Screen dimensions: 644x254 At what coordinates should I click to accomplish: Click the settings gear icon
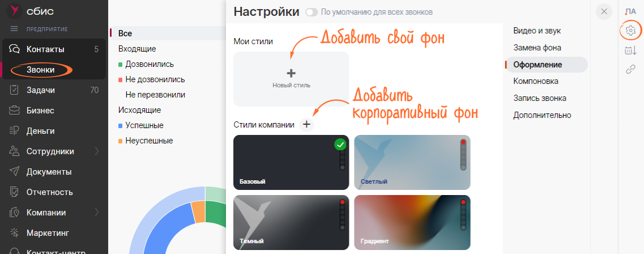[x=630, y=31]
